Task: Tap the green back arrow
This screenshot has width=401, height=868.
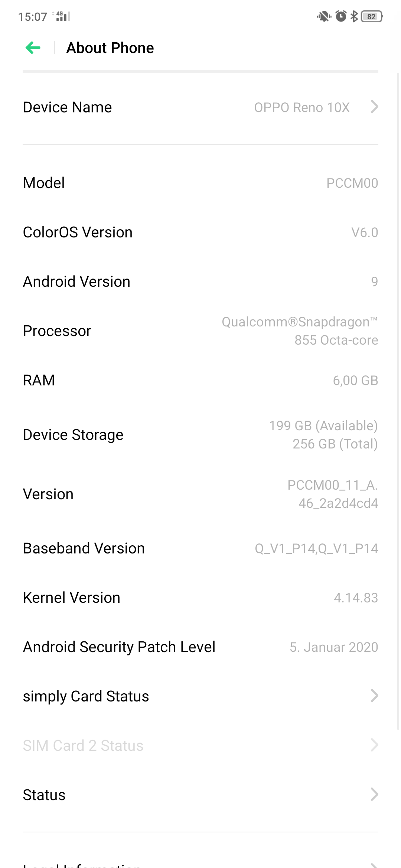Action: [x=33, y=48]
